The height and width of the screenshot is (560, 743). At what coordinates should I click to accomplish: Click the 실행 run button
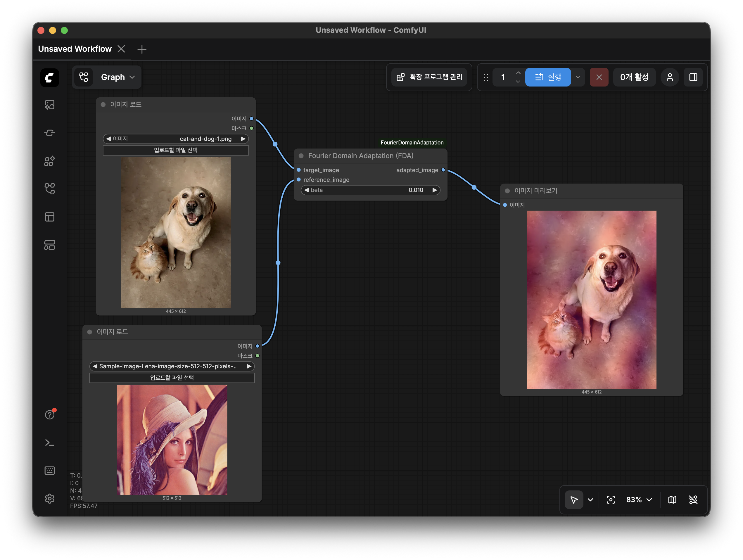pos(548,77)
